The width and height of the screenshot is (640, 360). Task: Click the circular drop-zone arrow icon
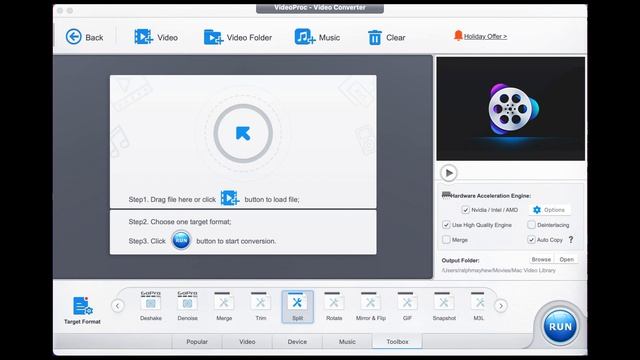tap(243, 133)
